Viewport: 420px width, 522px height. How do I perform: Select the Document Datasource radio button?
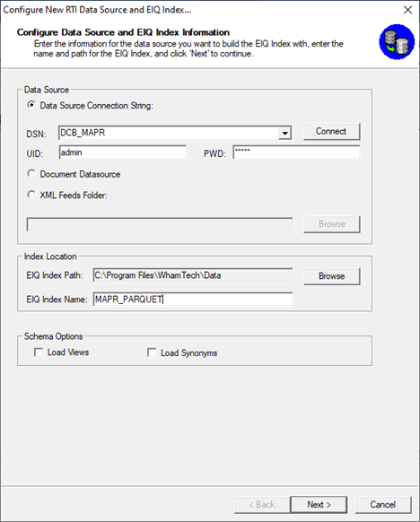pyautogui.click(x=31, y=174)
